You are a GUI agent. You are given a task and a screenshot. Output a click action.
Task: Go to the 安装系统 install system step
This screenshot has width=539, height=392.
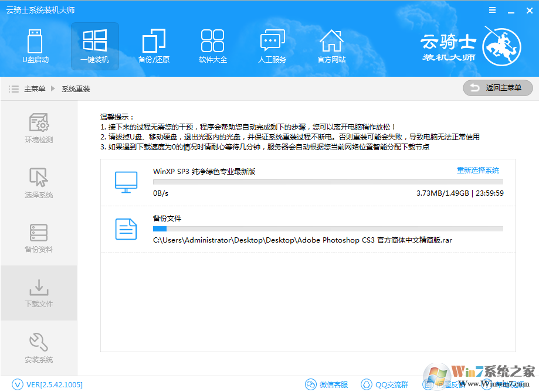(x=39, y=348)
